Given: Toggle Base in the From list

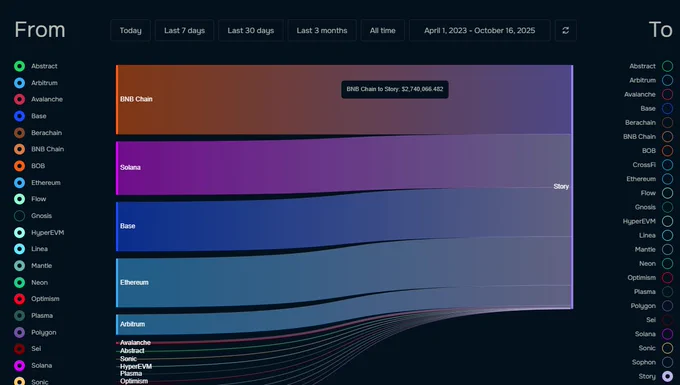Looking at the screenshot, I should 30,116.
